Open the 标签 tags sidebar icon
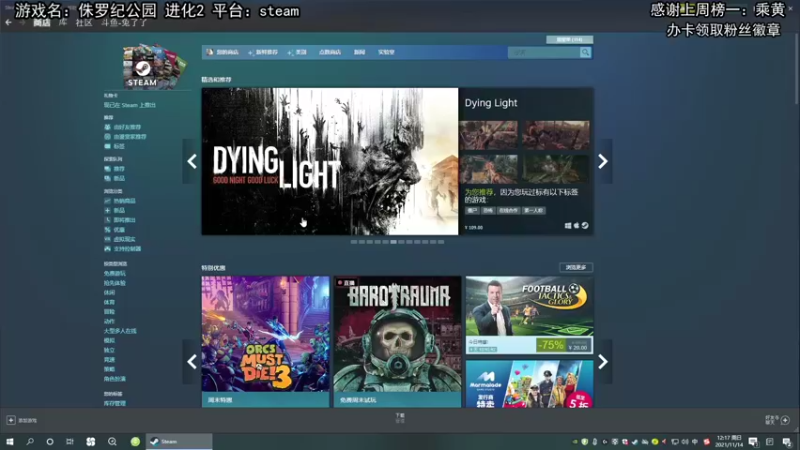The width and height of the screenshot is (800, 450). tap(107, 146)
